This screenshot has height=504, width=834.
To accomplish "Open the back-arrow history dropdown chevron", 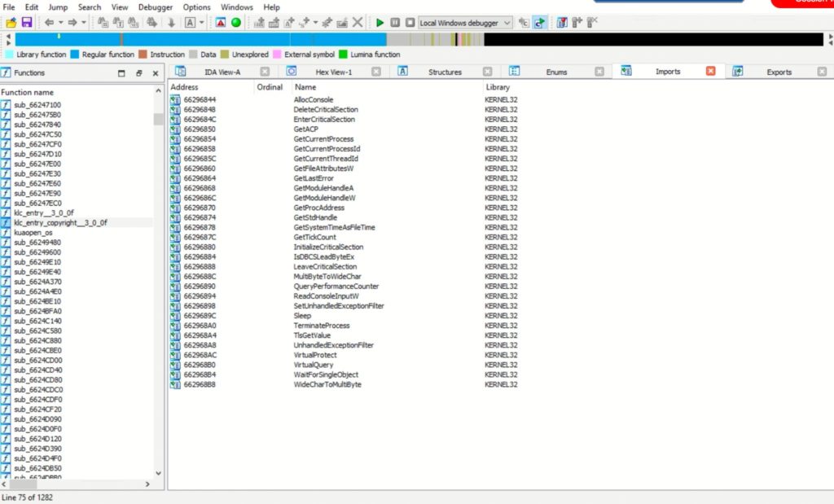I will click(60, 22).
